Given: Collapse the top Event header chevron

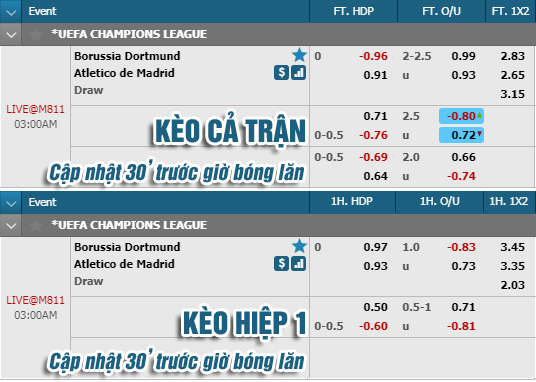Looking at the screenshot, I should 11,12.
